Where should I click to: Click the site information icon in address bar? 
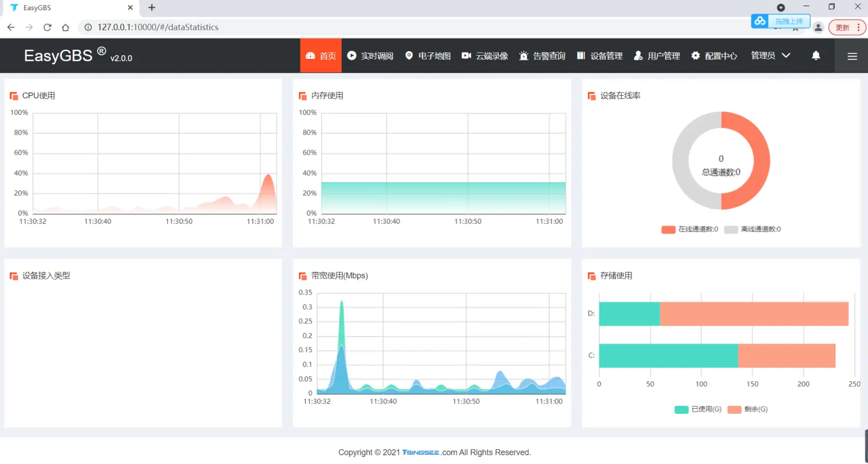pyautogui.click(x=88, y=27)
